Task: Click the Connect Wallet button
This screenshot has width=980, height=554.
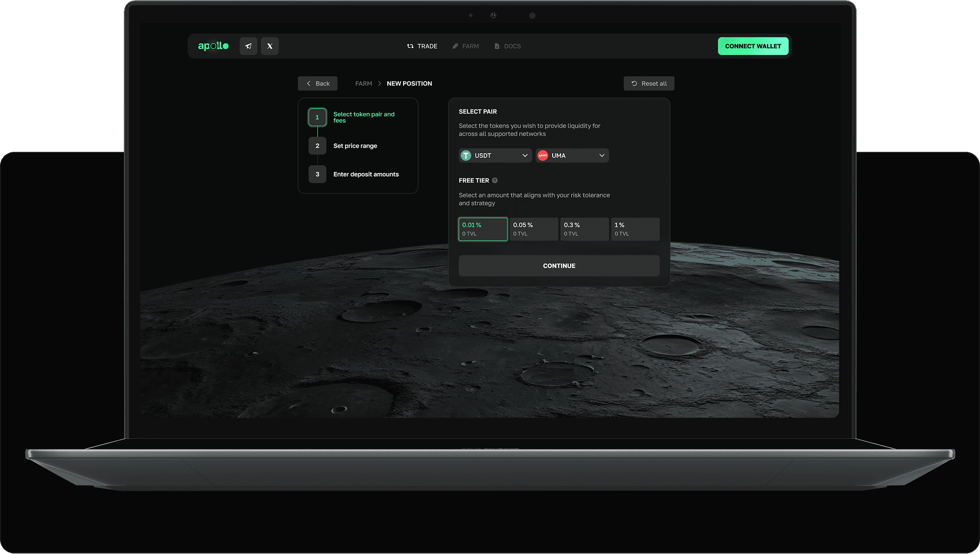Action: click(x=753, y=46)
